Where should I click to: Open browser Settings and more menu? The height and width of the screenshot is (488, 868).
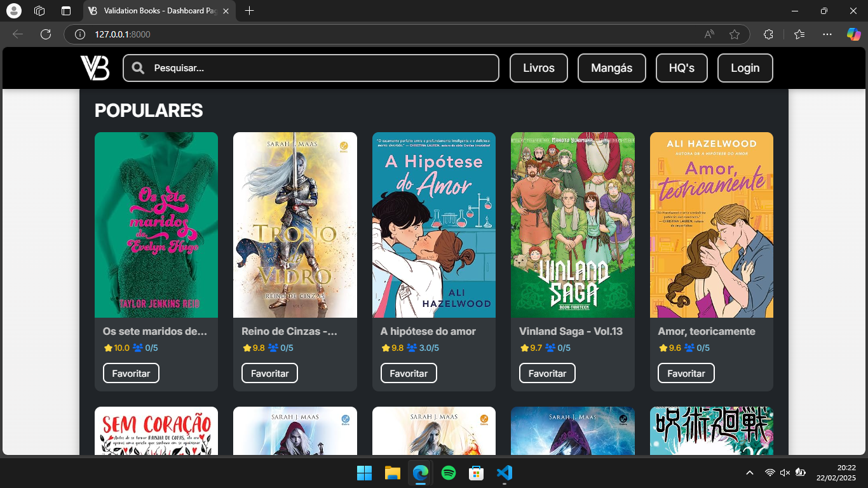click(x=827, y=34)
